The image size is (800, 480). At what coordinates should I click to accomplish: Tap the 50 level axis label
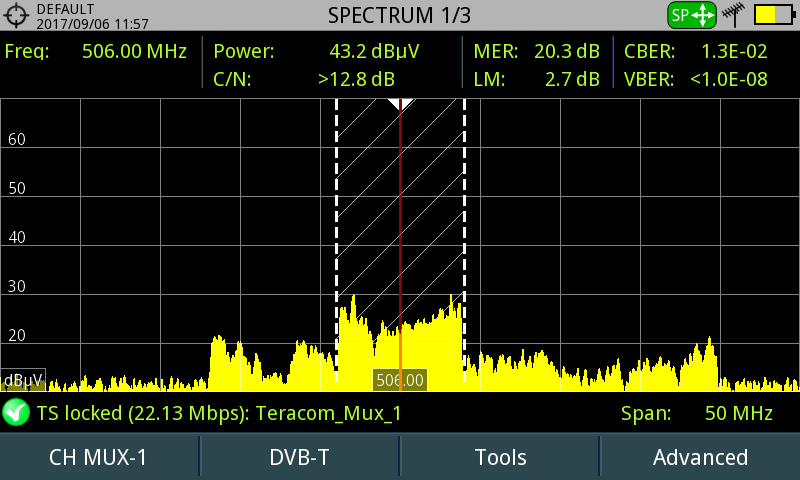[17, 188]
